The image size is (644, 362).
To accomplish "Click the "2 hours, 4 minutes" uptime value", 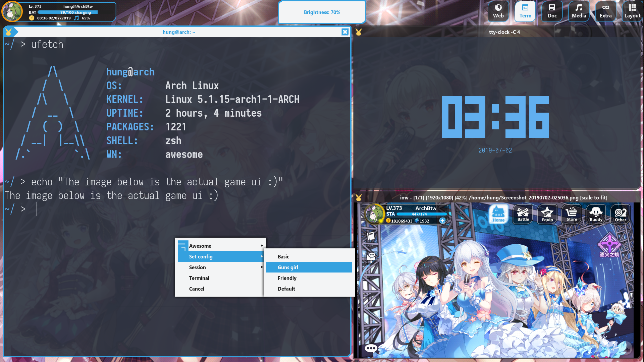I will (214, 113).
